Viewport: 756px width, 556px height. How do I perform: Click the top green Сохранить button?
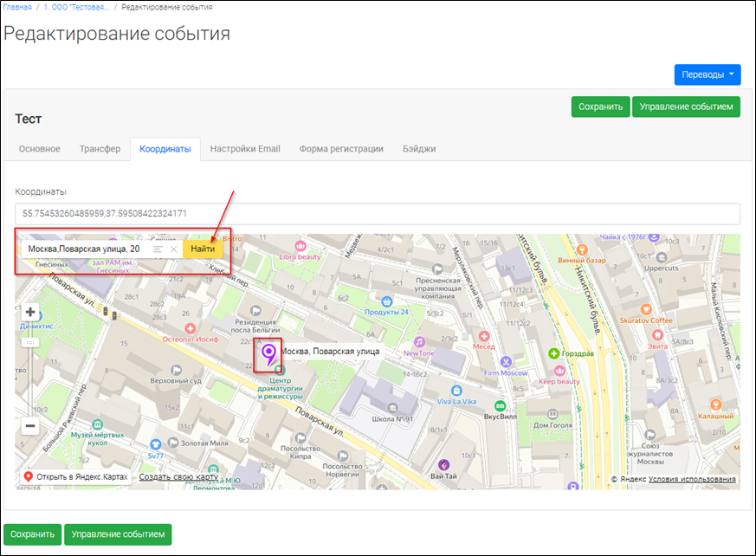(x=600, y=107)
